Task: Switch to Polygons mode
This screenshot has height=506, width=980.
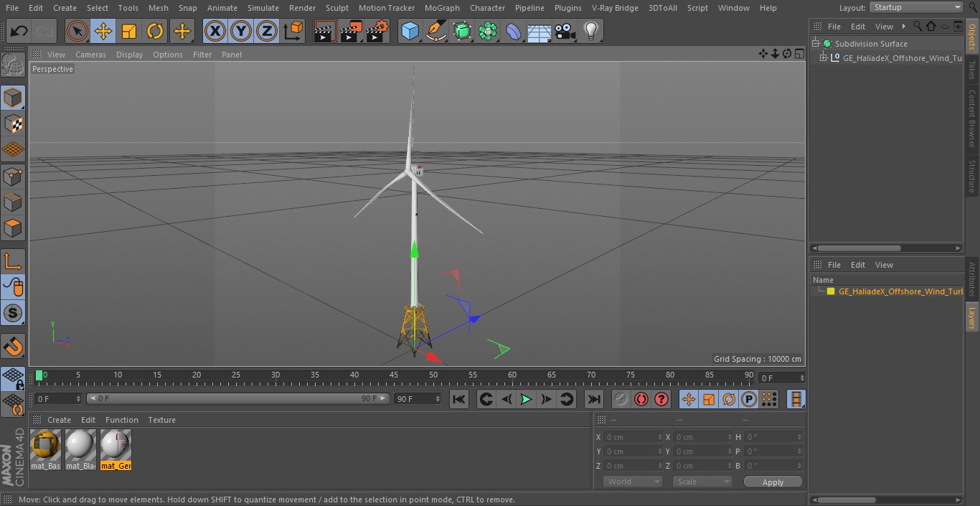Action: pyautogui.click(x=13, y=228)
